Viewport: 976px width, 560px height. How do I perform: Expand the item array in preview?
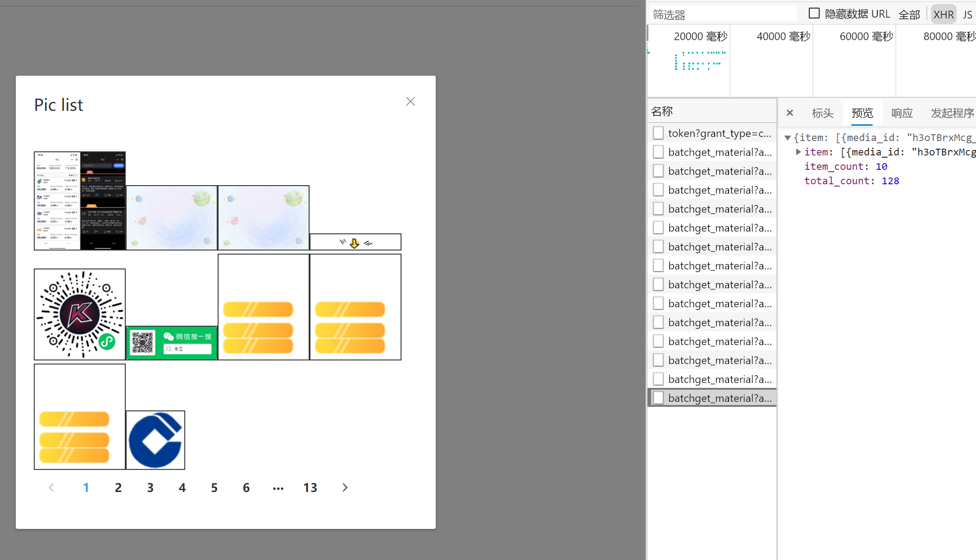[798, 152]
